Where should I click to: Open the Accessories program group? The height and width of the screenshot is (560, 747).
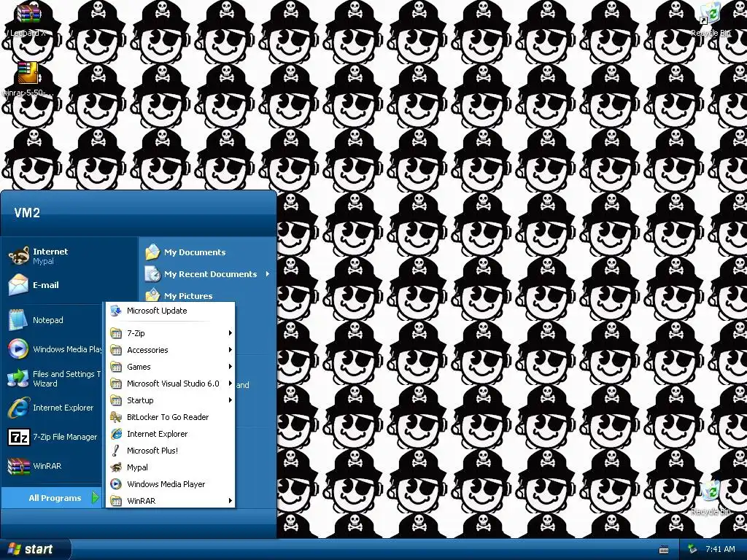click(x=171, y=350)
